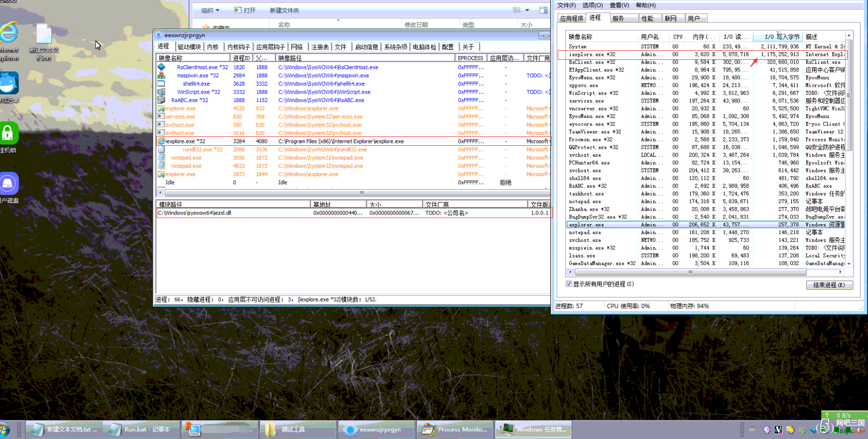Switch to the 内核钩子 tab
Screen dimensions: 868x439
pos(239,47)
